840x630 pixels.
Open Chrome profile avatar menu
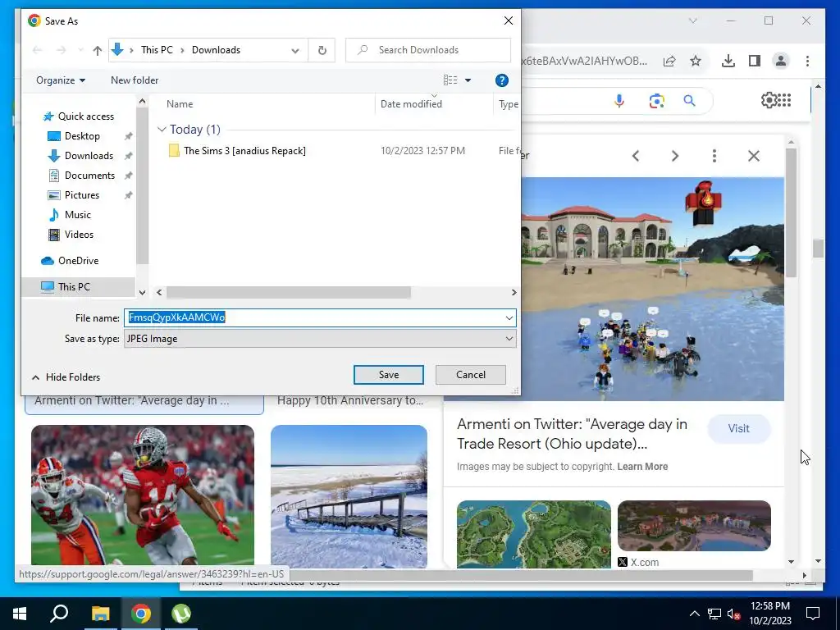(781, 61)
